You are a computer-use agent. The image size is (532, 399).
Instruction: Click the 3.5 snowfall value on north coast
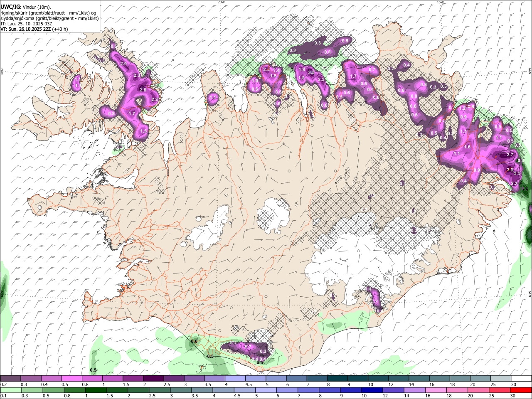point(311,73)
